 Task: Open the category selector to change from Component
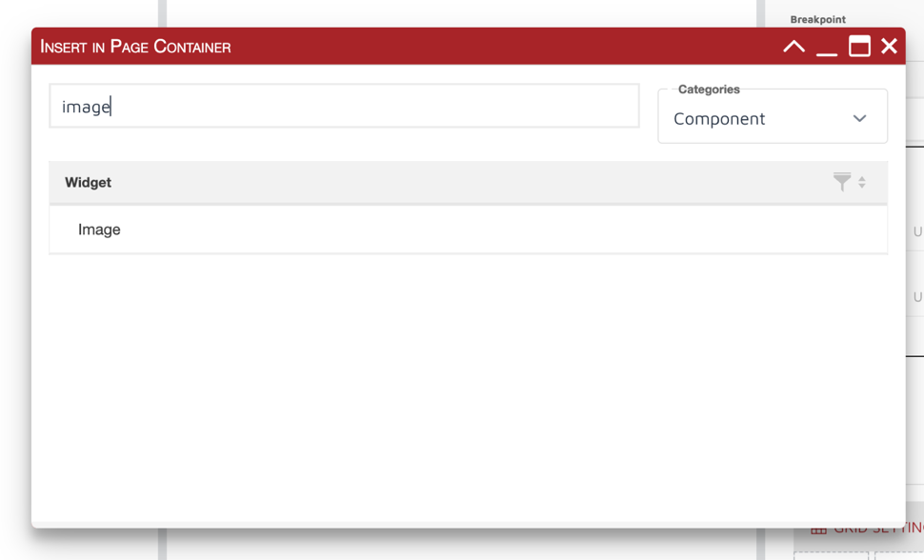pos(772,117)
